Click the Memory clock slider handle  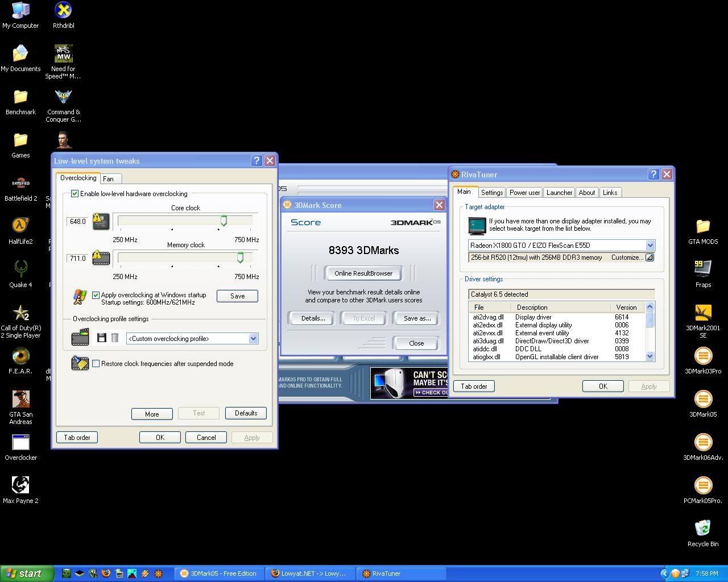240,258
